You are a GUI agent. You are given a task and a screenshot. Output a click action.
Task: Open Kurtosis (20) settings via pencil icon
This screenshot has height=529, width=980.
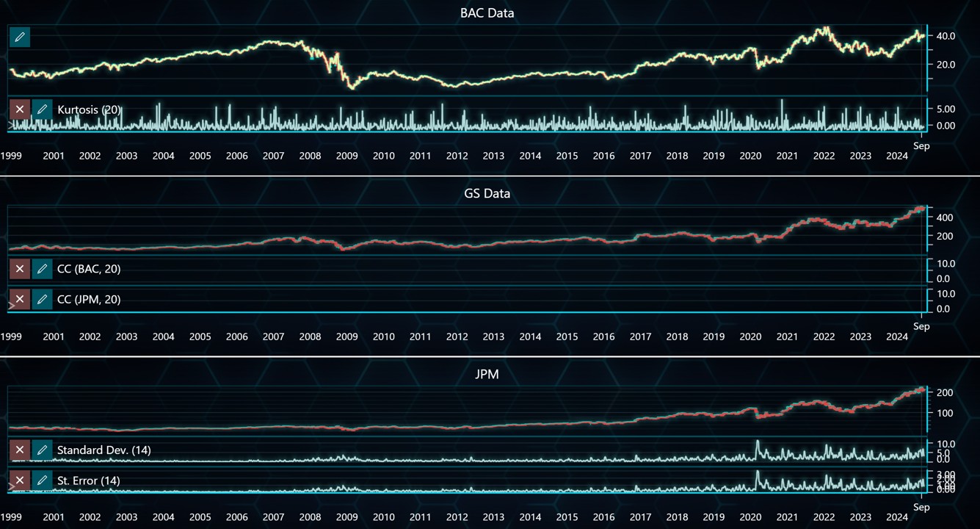[42, 109]
